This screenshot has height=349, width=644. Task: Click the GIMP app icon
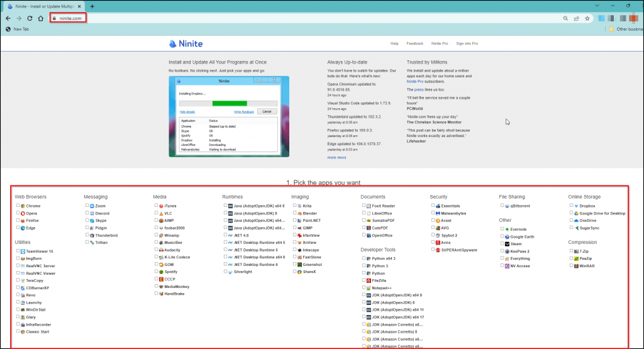click(300, 228)
